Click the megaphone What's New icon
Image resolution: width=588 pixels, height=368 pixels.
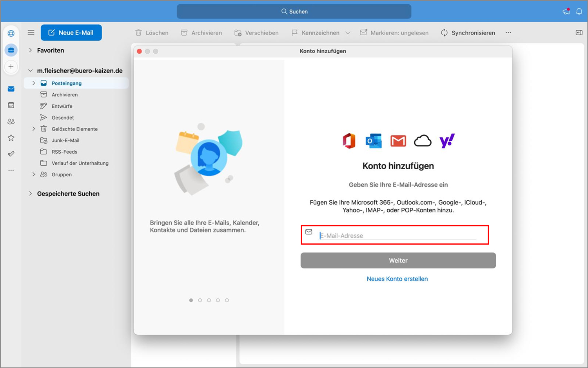pos(566,11)
